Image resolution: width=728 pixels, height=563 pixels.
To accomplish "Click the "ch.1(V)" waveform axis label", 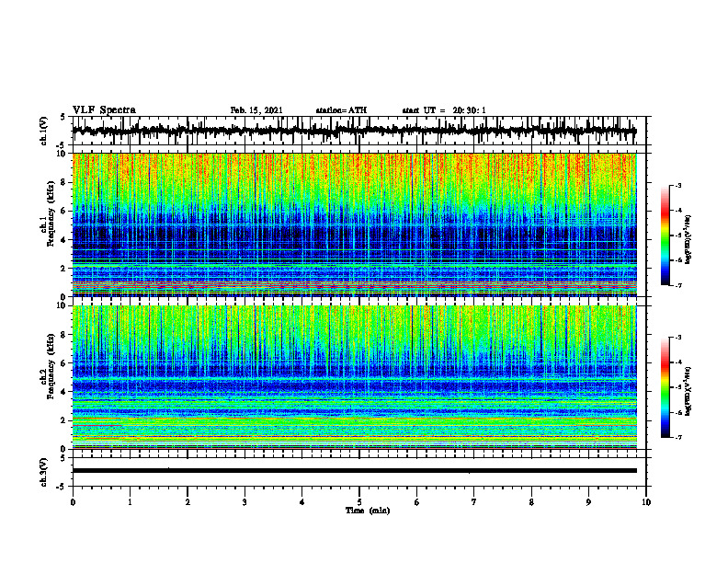I will [x=44, y=131].
